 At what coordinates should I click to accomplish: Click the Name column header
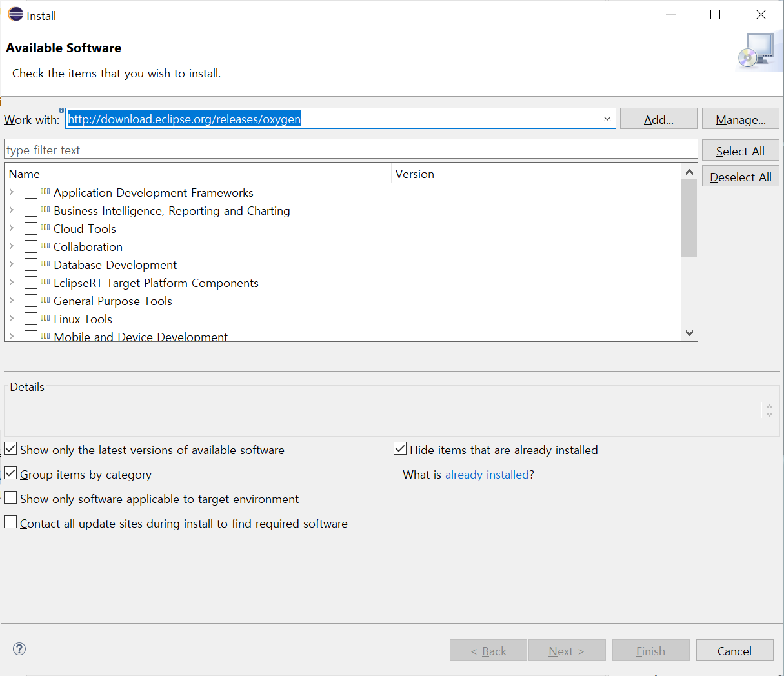(198, 174)
